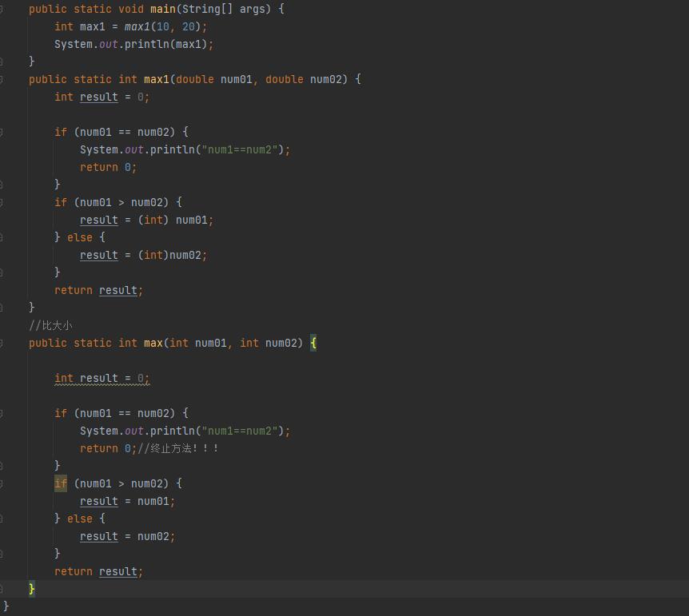The width and height of the screenshot is (689, 616).
Task: Click the yellow highlighted opening brace
Action: (x=313, y=343)
